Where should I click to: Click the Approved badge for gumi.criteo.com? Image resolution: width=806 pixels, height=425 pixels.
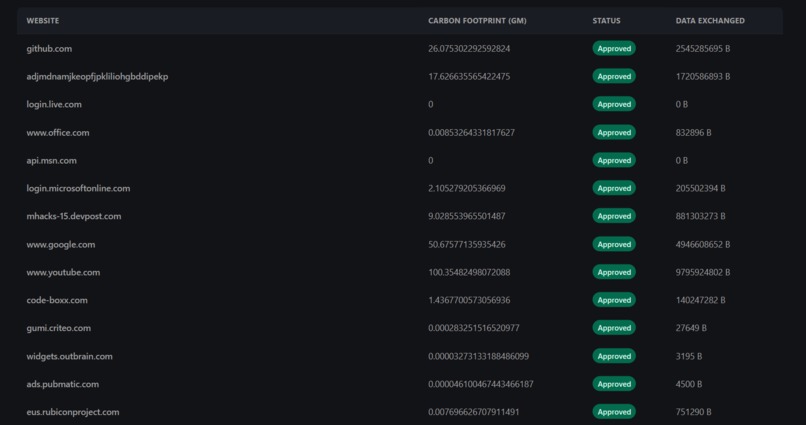614,327
